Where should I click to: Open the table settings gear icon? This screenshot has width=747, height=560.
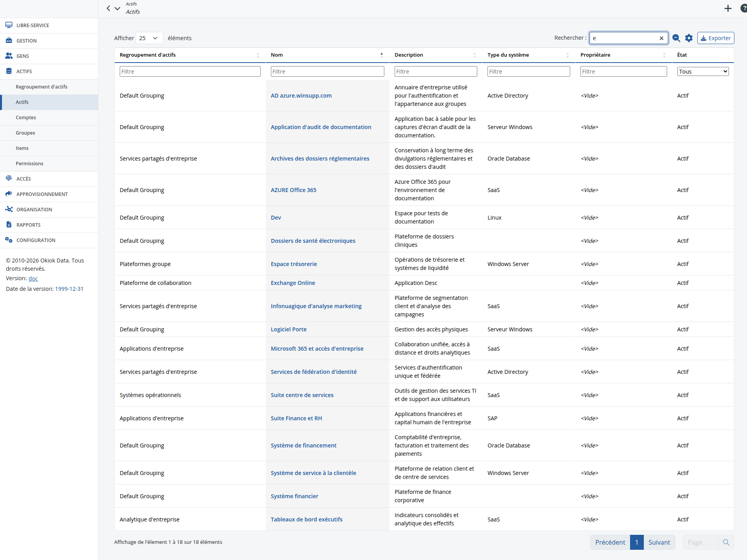pyautogui.click(x=689, y=38)
